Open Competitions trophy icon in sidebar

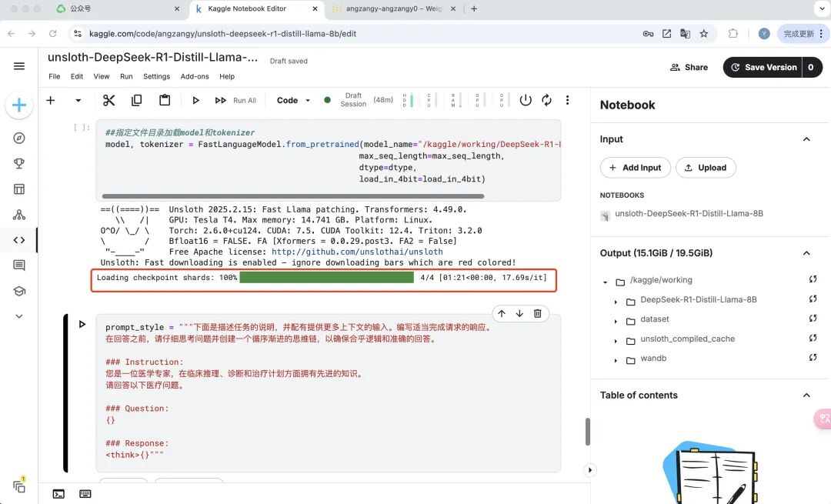pos(19,164)
